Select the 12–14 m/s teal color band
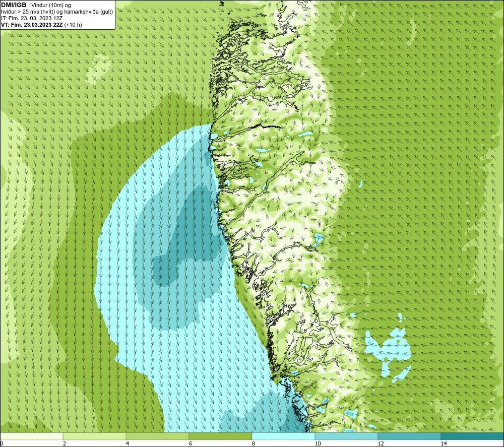Viewport: 504px width, 447px height. [x=409, y=436]
